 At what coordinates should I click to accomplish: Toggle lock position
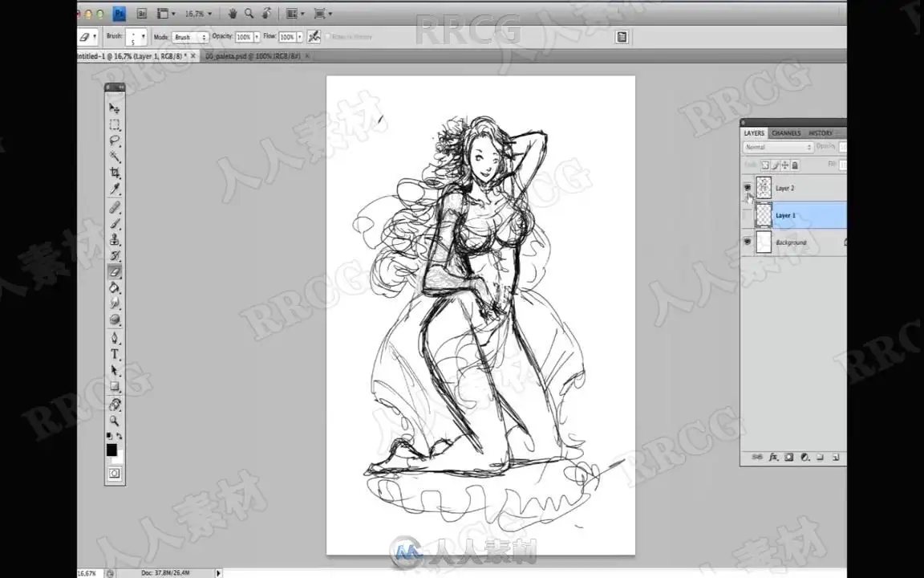click(785, 165)
